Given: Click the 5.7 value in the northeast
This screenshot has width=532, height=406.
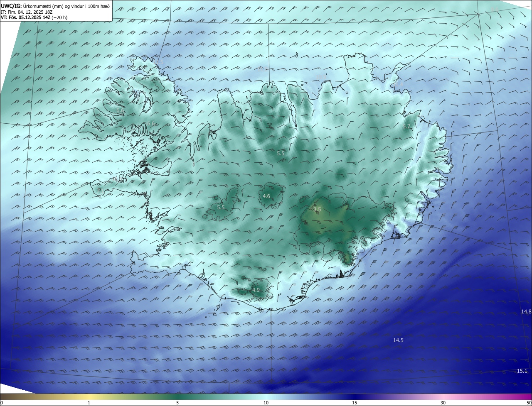Looking at the screenshot, I should [406, 126].
